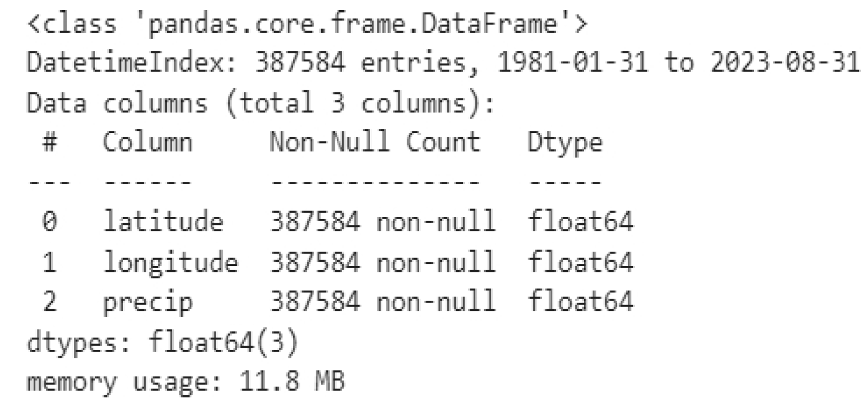Click the start date 1981-01-31
This screenshot has width=868, height=409.
click(572, 63)
